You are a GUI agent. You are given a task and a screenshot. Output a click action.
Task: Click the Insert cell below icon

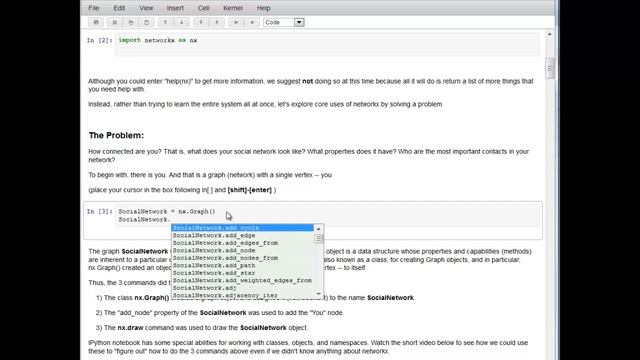[x=217, y=22]
